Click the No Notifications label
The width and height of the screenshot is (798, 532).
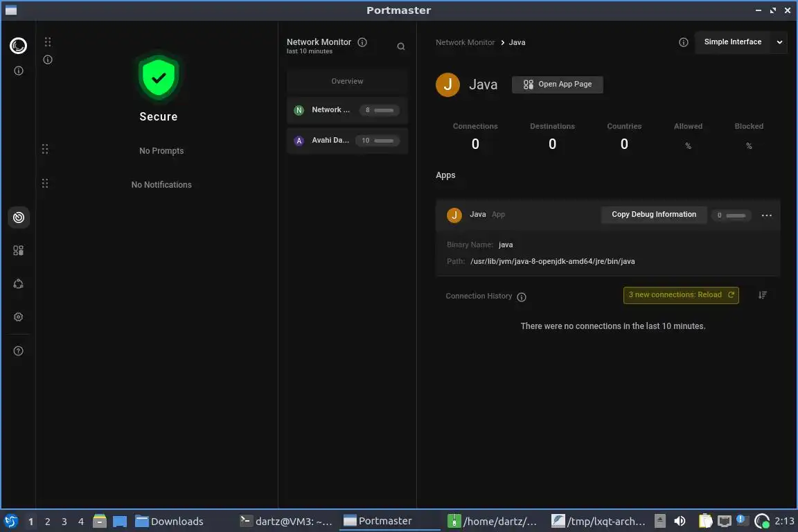(x=161, y=185)
